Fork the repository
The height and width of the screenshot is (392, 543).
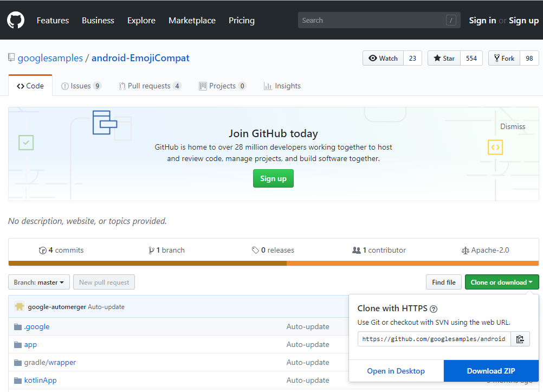click(x=504, y=59)
